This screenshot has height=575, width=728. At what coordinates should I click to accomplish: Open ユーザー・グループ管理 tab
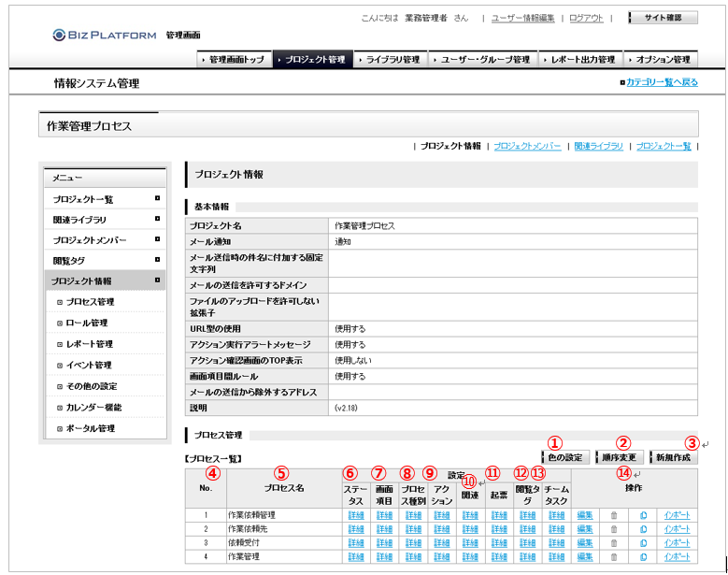pyautogui.click(x=483, y=60)
